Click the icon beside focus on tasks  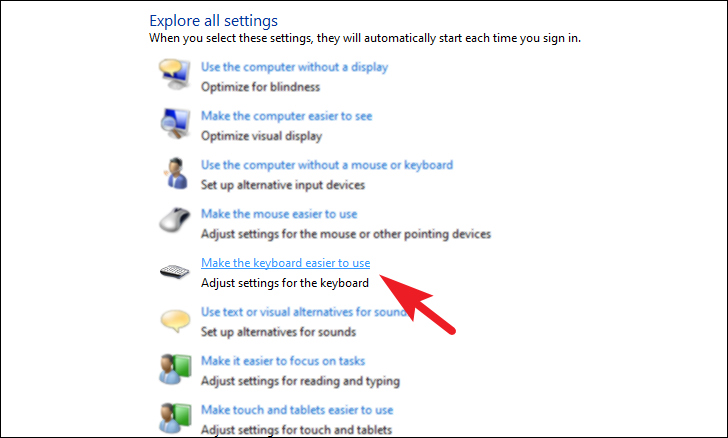tap(175, 369)
